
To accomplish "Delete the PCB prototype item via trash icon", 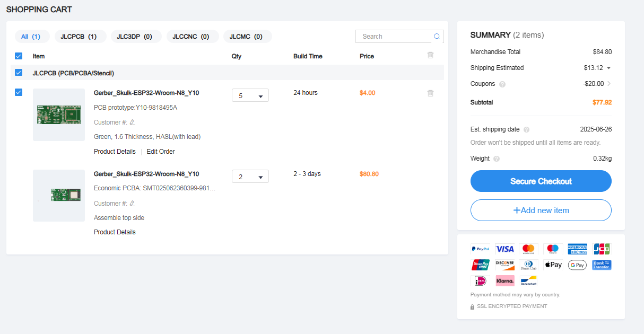I will [430, 93].
